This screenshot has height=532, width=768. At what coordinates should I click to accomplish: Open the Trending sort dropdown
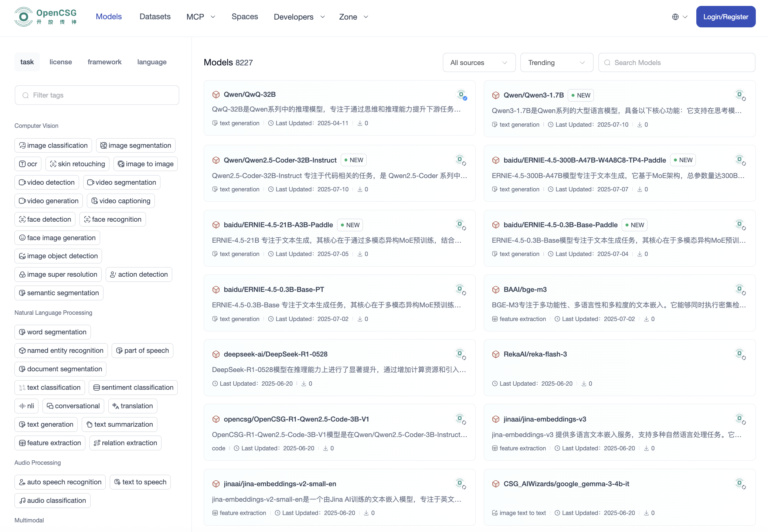[556, 63]
